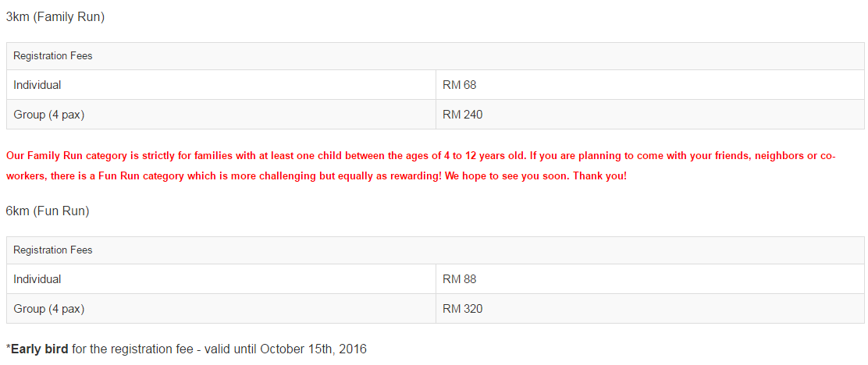
Task: Select the RM 88 fee cell
Action: 460,279
